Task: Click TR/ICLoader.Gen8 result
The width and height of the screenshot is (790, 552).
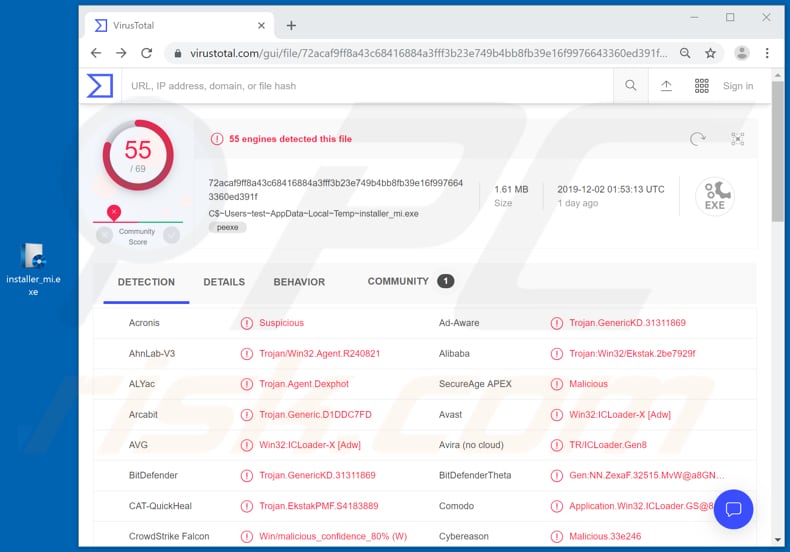Action: coord(608,445)
